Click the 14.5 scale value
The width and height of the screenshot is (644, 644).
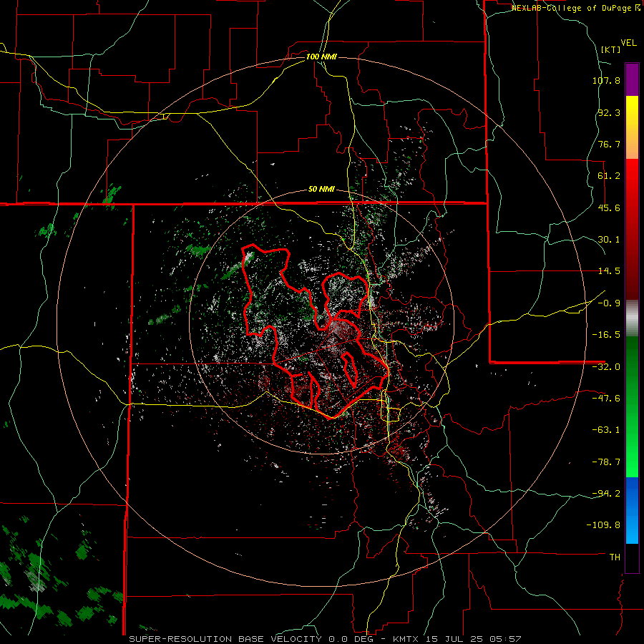coord(609,271)
